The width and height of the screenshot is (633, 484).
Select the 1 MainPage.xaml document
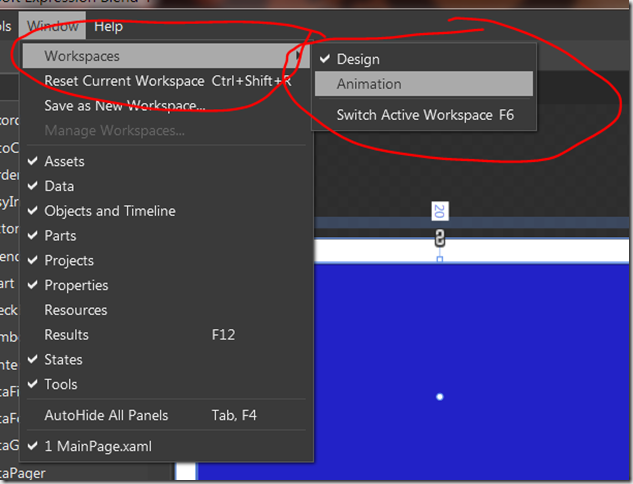165,446
